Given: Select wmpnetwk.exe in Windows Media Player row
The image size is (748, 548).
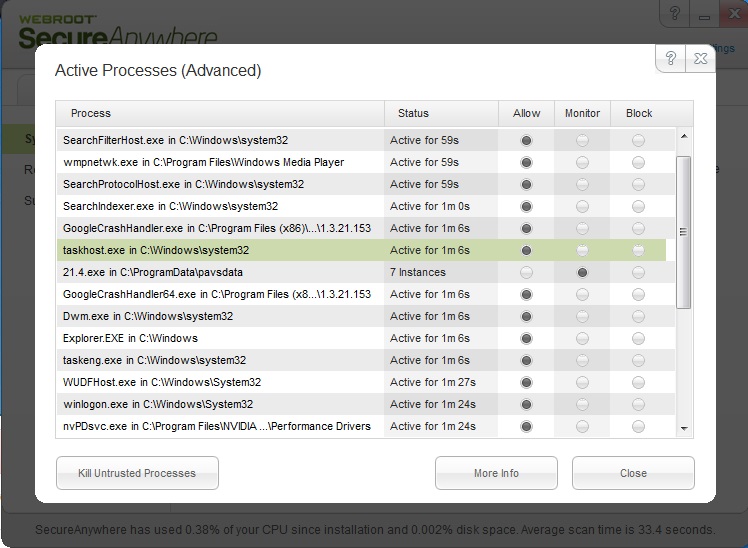Looking at the screenshot, I should tap(366, 162).
